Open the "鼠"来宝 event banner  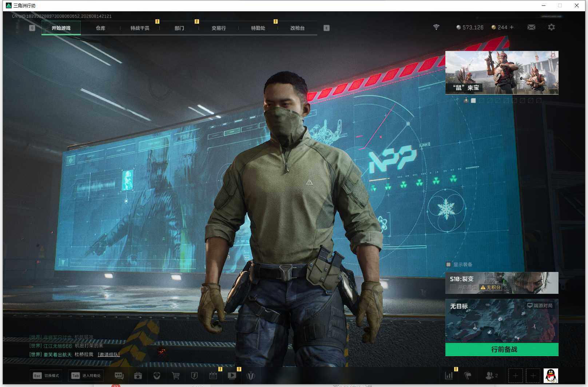point(502,73)
